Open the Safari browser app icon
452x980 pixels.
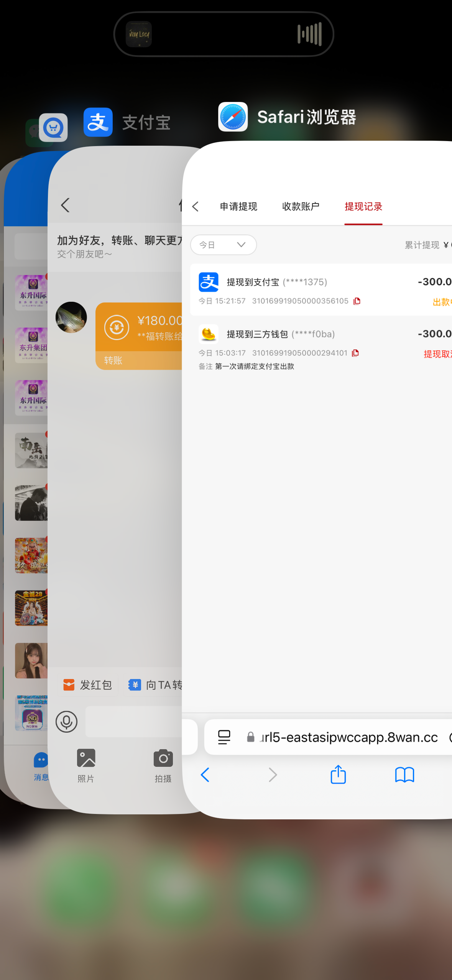pyautogui.click(x=233, y=117)
